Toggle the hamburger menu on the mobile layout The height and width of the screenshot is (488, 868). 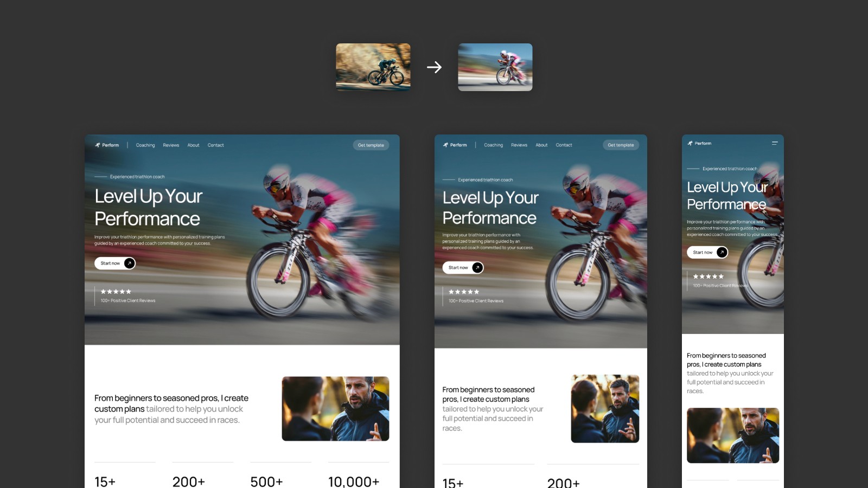774,143
